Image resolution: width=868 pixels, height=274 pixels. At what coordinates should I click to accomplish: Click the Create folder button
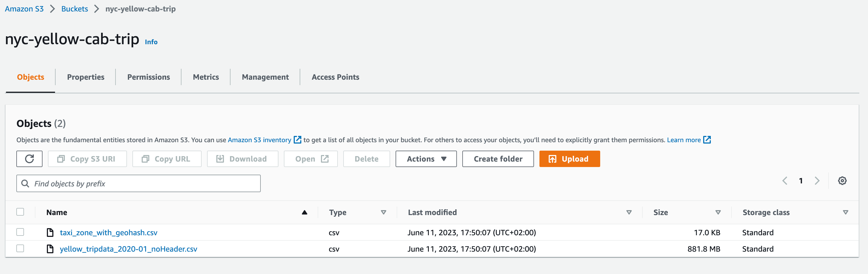pos(498,159)
